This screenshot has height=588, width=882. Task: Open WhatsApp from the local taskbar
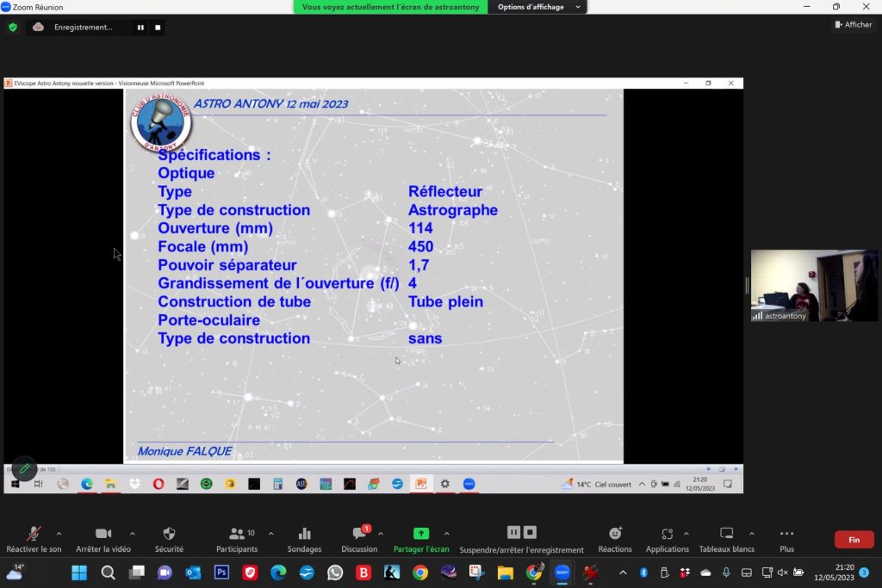[335, 573]
